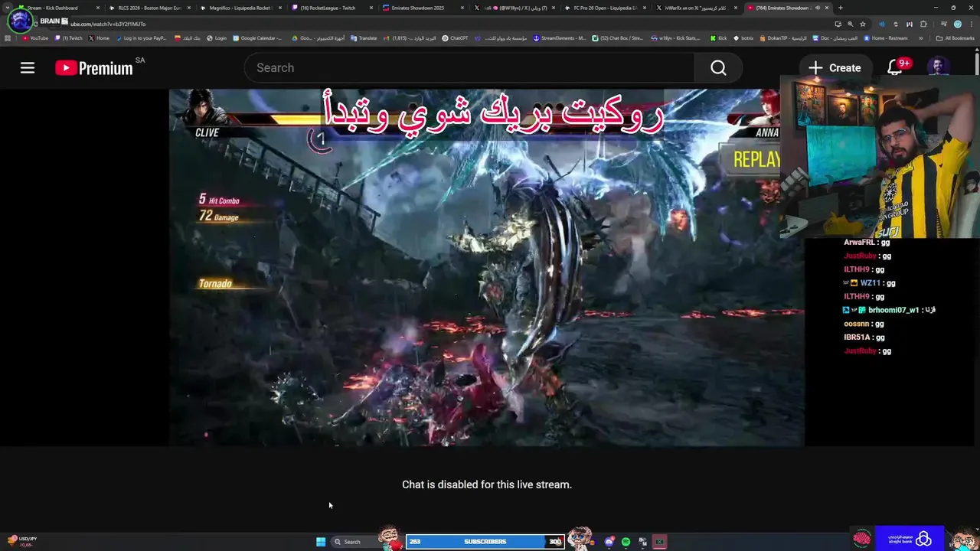The height and width of the screenshot is (551, 980).
Task: Open the All Bookmarks folder
Action: (x=955, y=37)
